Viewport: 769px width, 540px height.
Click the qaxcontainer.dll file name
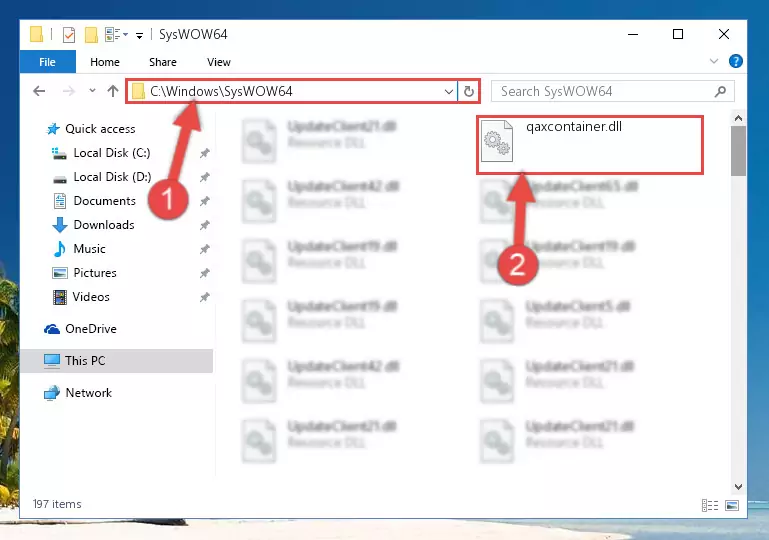pyautogui.click(x=574, y=127)
